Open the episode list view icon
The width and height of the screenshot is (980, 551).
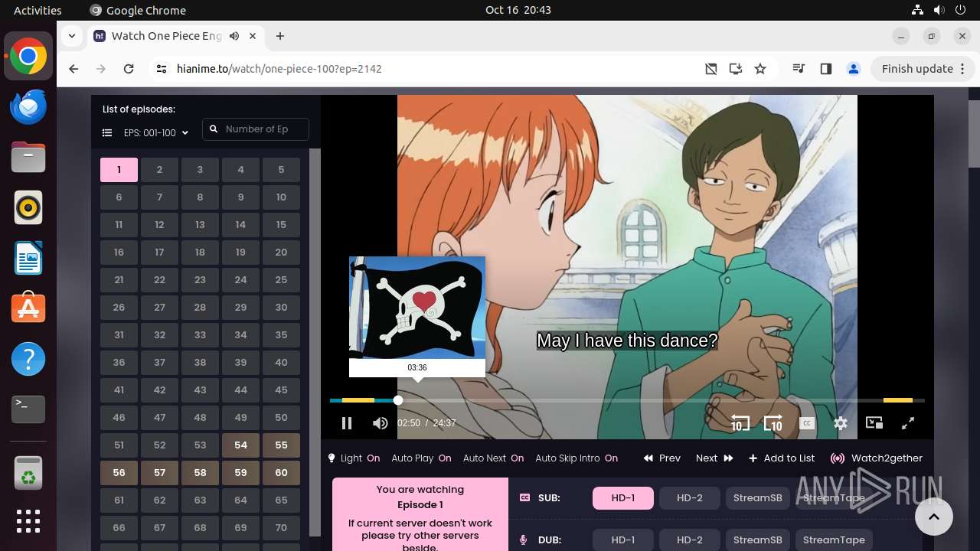(107, 133)
